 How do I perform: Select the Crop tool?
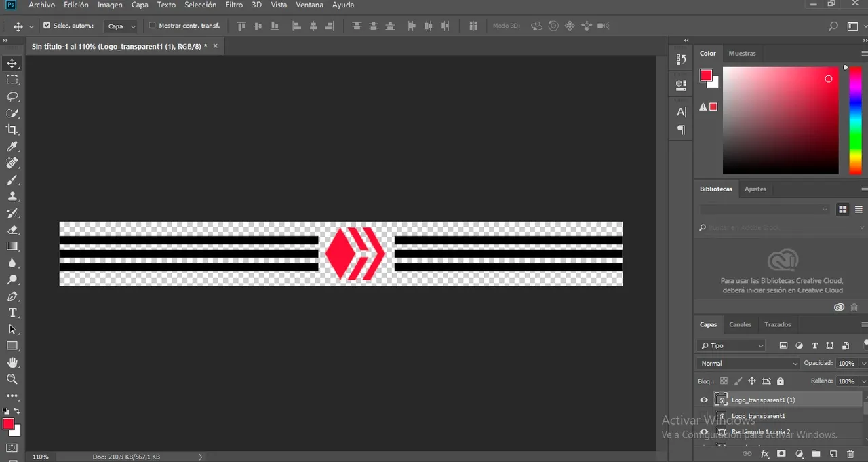(x=12, y=130)
